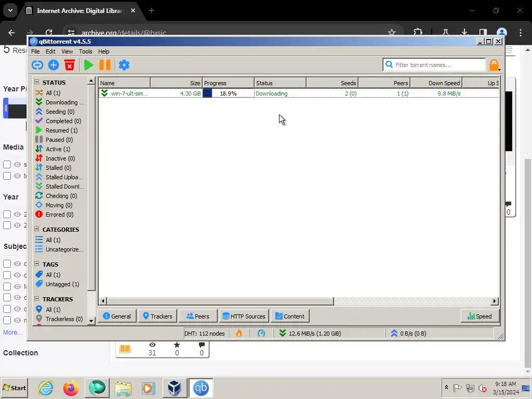Image resolution: width=532 pixels, height=399 pixels.
Task: Switch to the Peers tab
Action: tap(198, 316)
